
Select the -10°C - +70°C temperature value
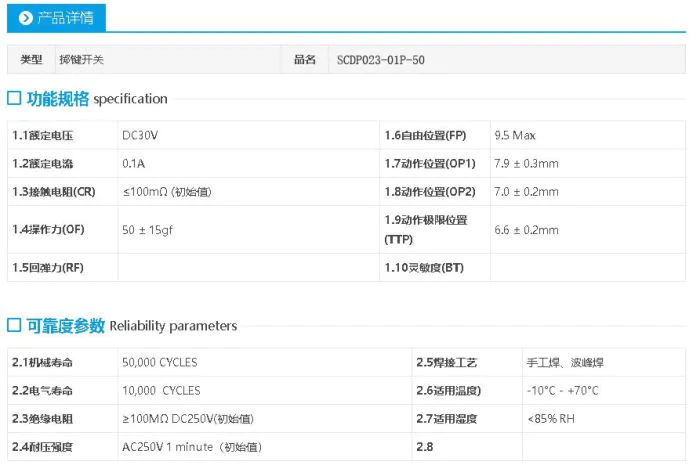(562, 390)
